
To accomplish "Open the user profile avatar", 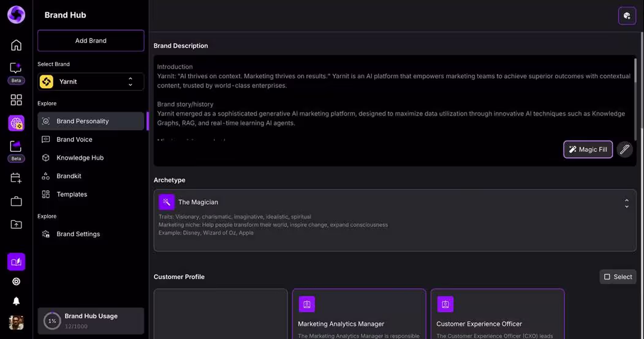I will [16, 322].
